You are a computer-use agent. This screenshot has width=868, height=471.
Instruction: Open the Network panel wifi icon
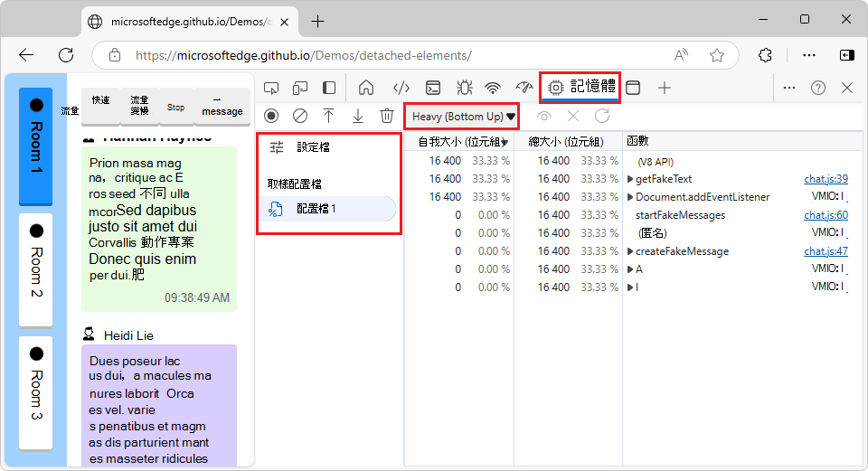click(493, 88)
